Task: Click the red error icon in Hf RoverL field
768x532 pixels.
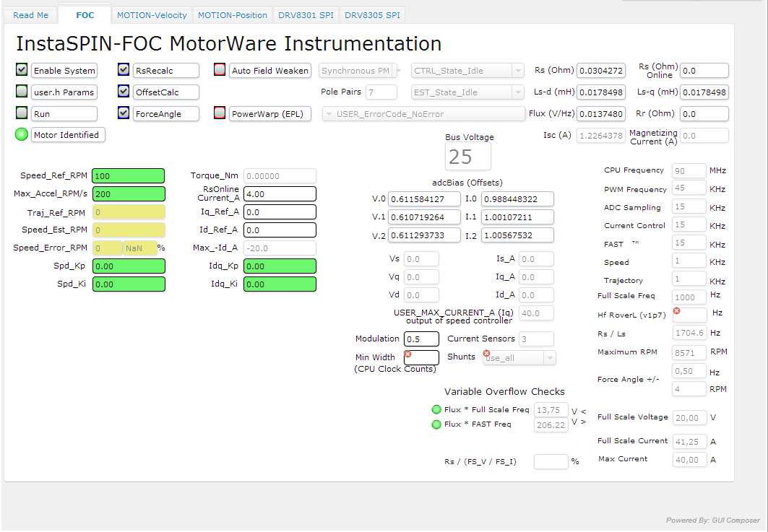Action: pos(677,311)
